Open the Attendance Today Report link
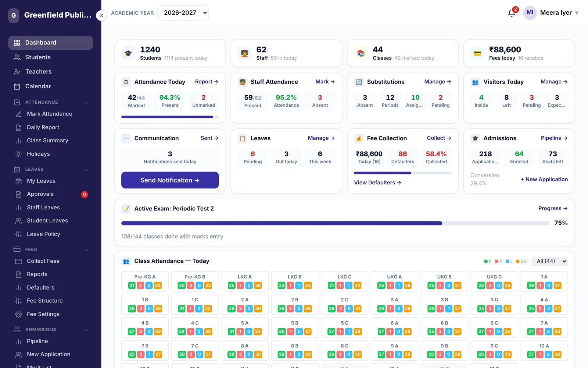This screenshot has height=368, width=588. (207, 82)
